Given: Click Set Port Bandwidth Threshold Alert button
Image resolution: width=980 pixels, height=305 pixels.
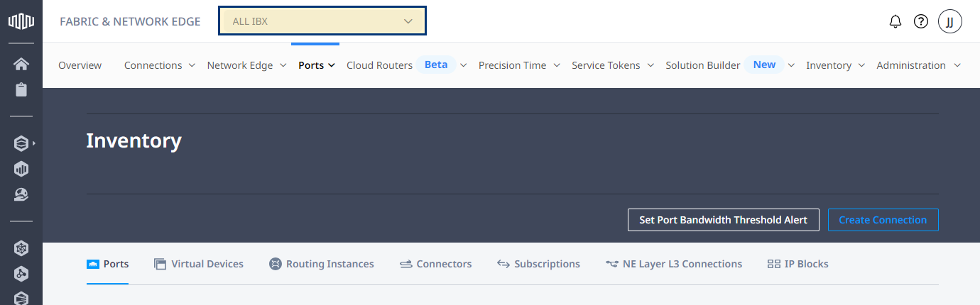Looking at the screenshot, I should (x=723, y=220).
